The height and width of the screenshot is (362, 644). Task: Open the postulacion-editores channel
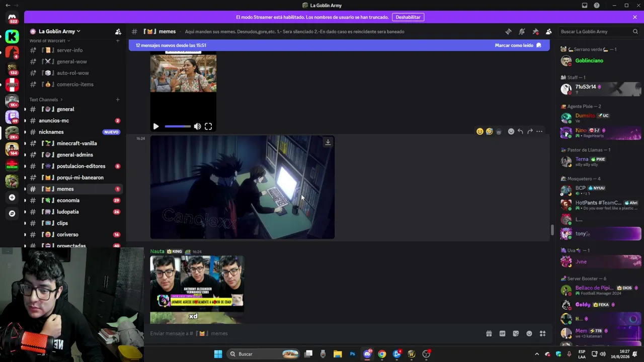pos(75,166)
